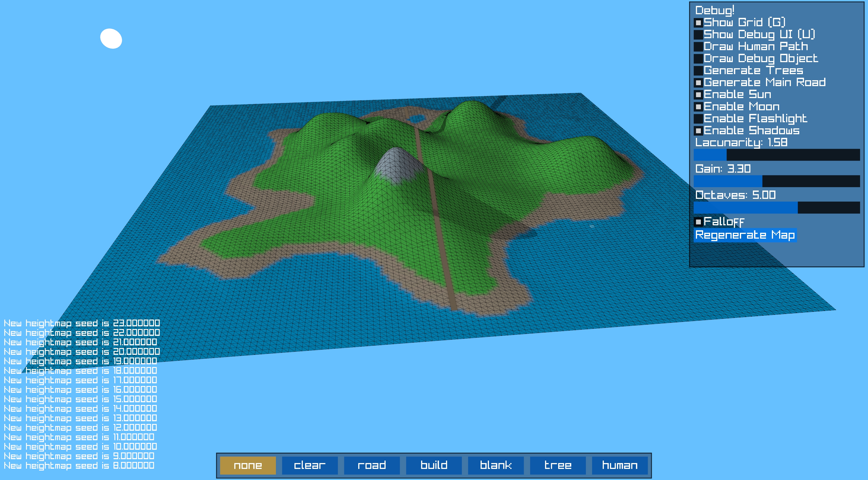868x480 pixels.
Task: Click on the Octaves slider bar
Action: click(776, 207)
